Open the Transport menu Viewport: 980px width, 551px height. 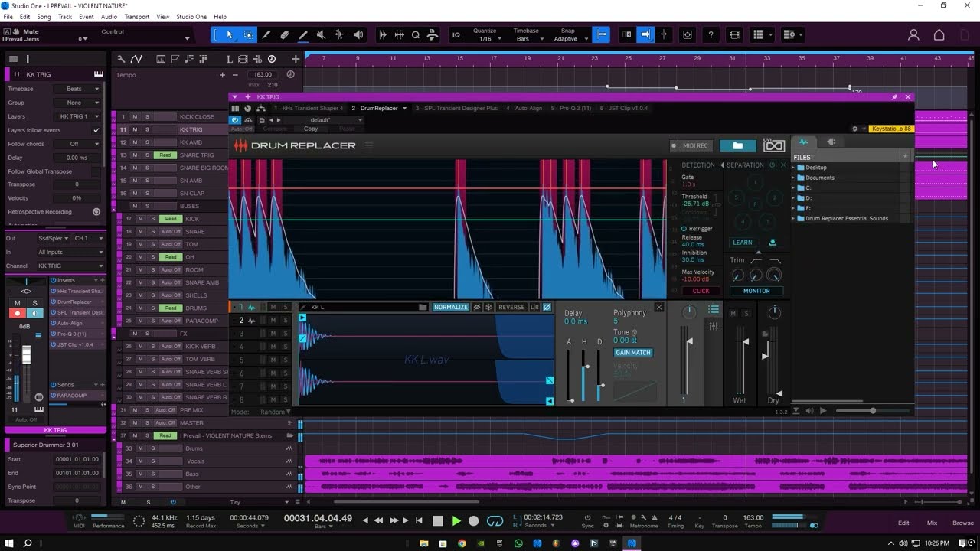click(x=137, y=16)
